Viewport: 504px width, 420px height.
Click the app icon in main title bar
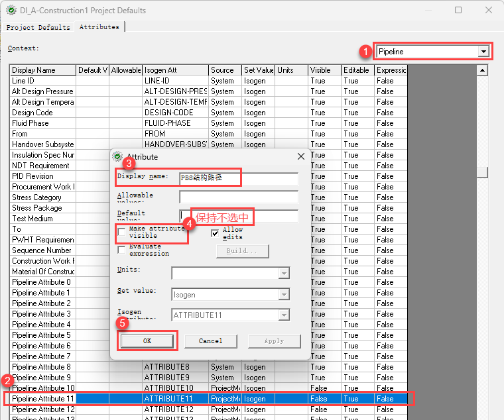click(11, 11)
